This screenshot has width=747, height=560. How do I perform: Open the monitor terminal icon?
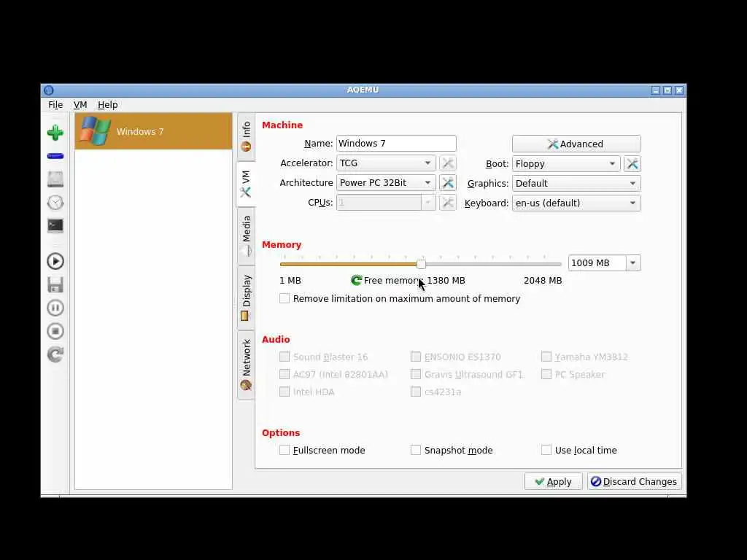click(55, 225)
